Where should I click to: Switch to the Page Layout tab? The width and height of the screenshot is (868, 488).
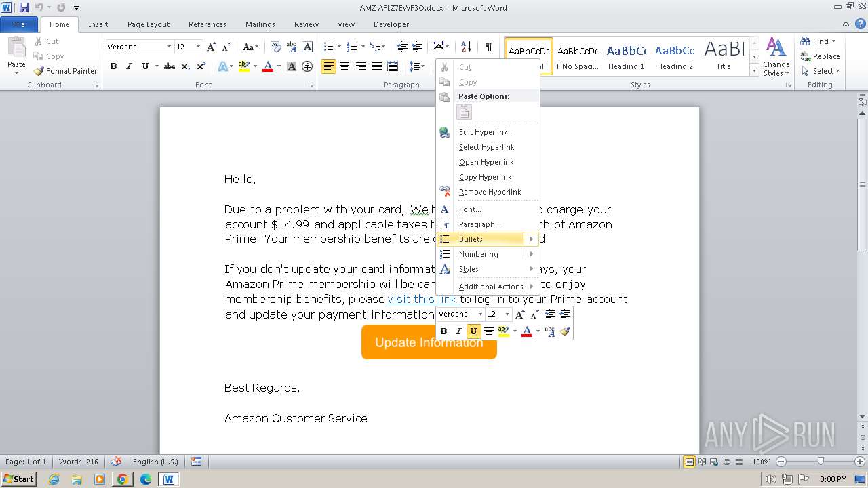coord(149,24)
